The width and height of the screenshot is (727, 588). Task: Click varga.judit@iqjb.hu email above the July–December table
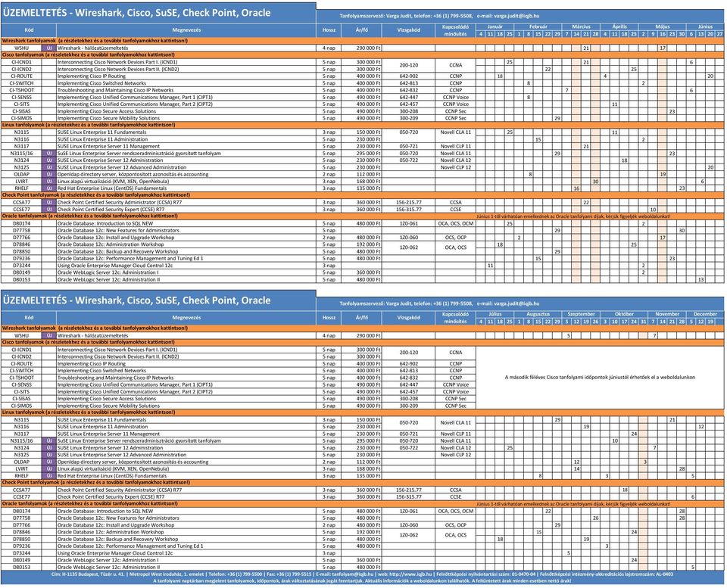(x=516, y=303)
